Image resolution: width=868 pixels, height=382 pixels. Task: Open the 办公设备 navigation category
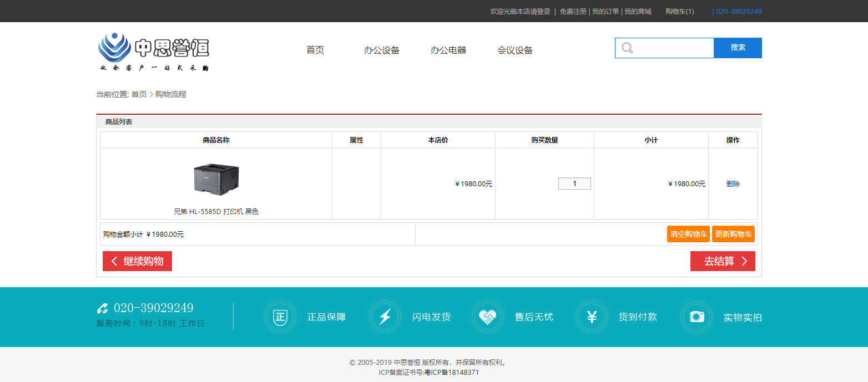382,50
